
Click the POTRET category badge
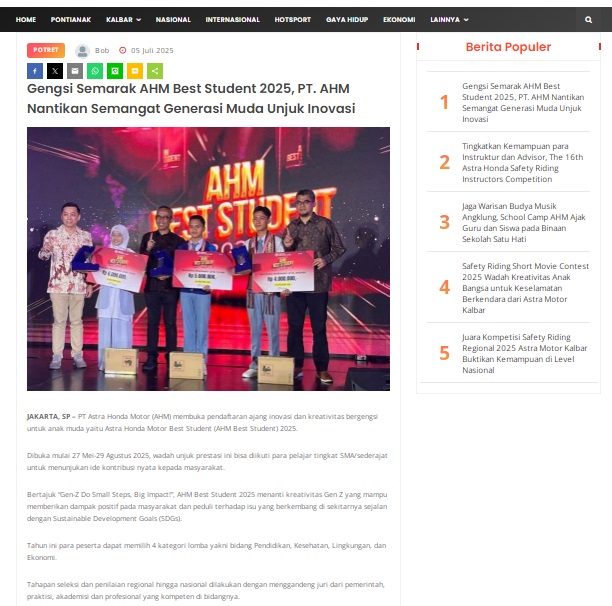tap(46, 50)
